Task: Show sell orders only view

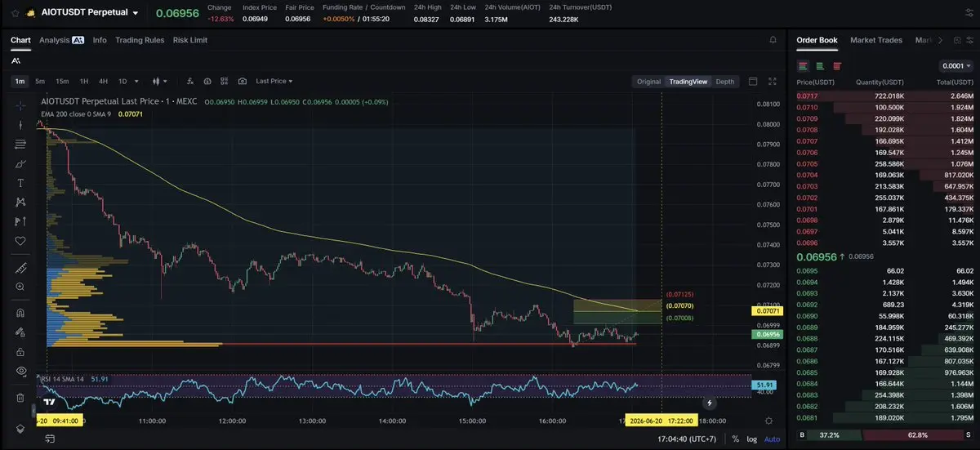Action: click(837, 66)
